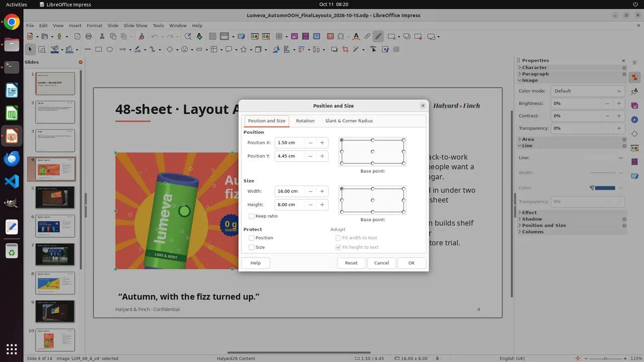Open the sidebar Shapes deck icon

click(634, 134)
